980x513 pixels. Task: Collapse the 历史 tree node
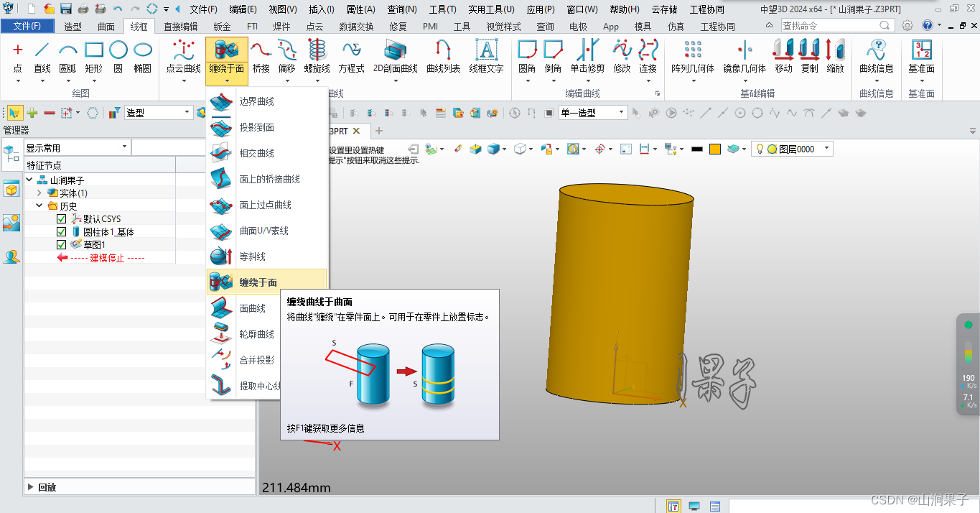(x=39, y=206)
